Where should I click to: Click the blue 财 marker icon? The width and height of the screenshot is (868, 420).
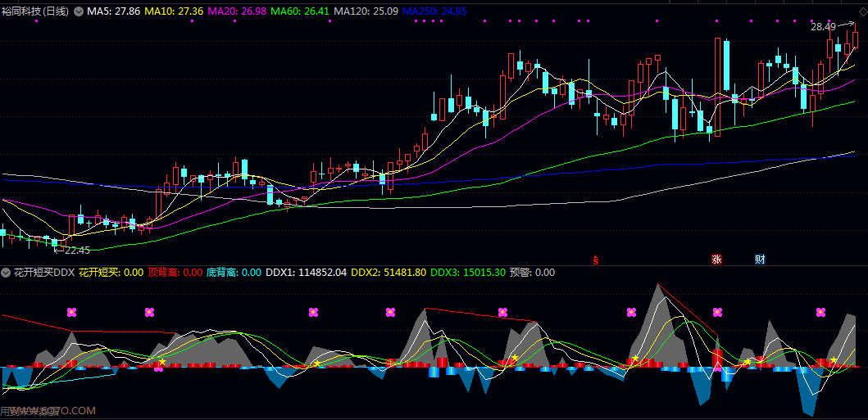[x=760, y=260]
